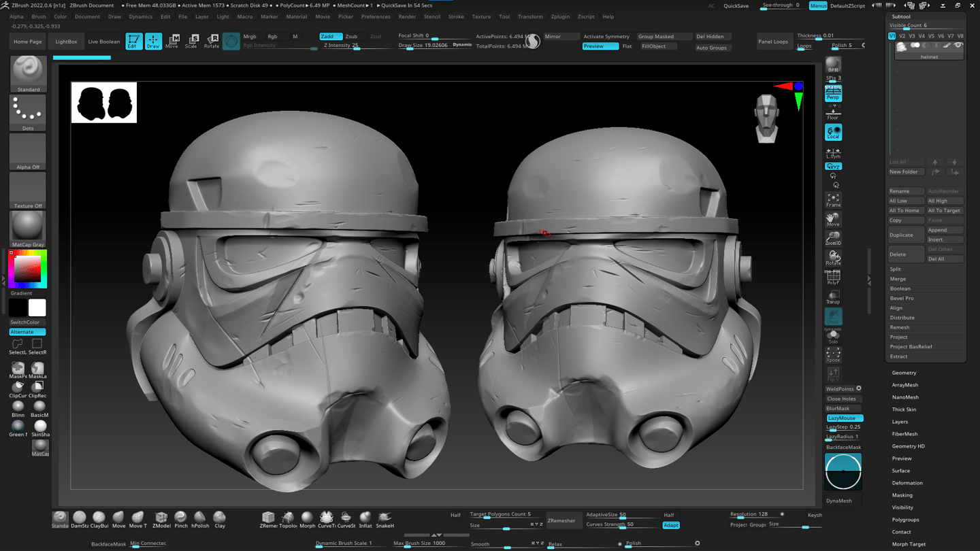Pick a hue in the color picker square
Viewport: 980px width, 551px height.
pos(28,269)
